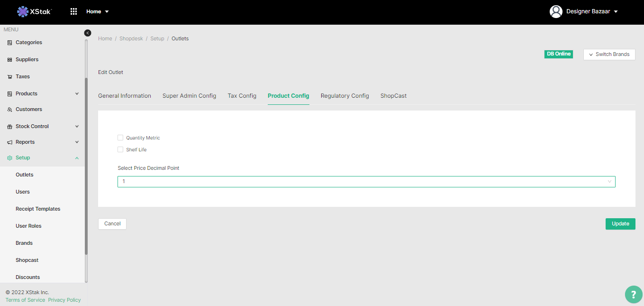The width and height of the screenshot is (644, 306).
Task: Click the sidebar vertical scrollbar
Action: coord(86,166)
